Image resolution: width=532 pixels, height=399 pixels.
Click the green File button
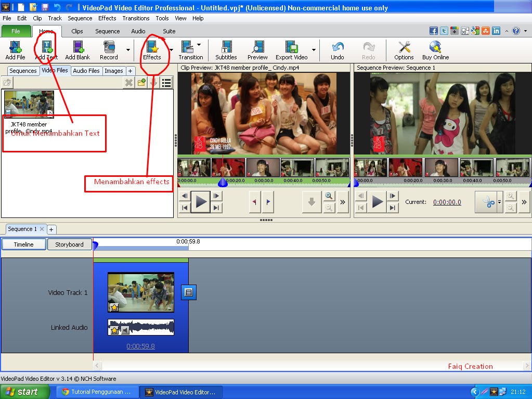click(x=16, y=31)
